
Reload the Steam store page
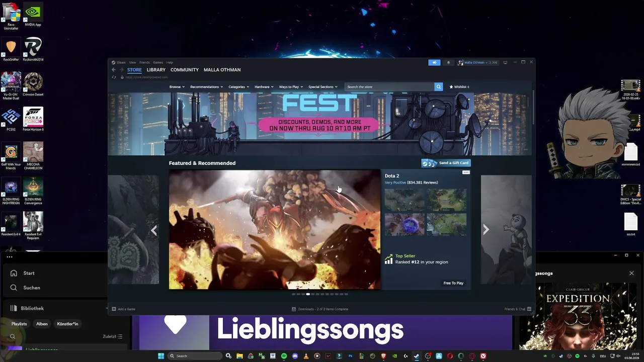pyautogui.click(x=114, y=77)
